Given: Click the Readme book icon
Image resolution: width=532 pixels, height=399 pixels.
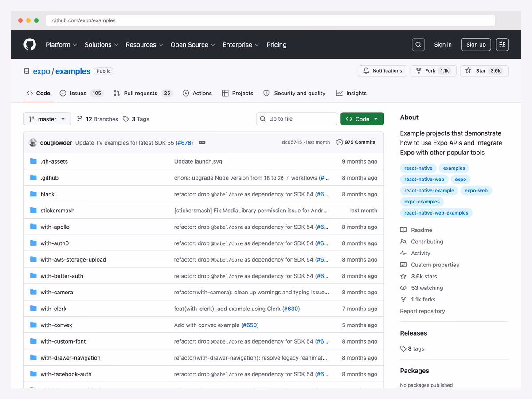Looking at the screenshot, I should tap(403, 230).
